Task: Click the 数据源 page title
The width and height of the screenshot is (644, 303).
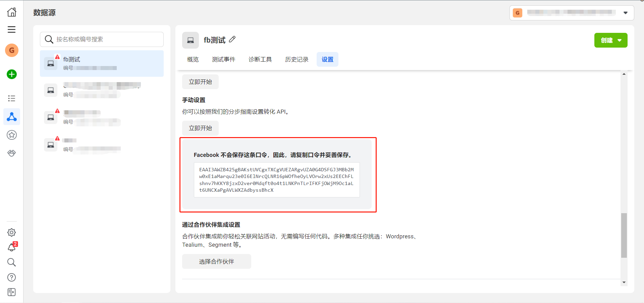Action: 44,12
